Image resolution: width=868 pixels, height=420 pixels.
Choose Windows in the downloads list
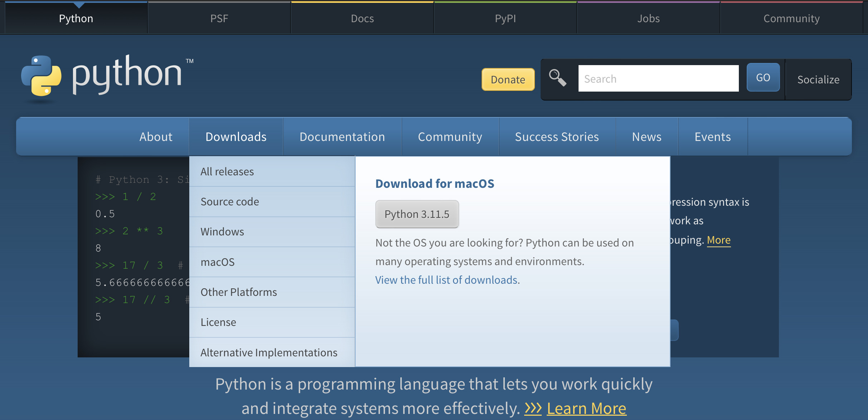[x=272, y=231]
